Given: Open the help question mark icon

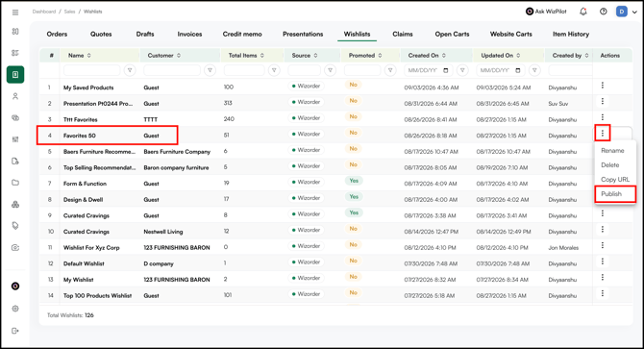Looking at the screenshot, I should point(603,12).
